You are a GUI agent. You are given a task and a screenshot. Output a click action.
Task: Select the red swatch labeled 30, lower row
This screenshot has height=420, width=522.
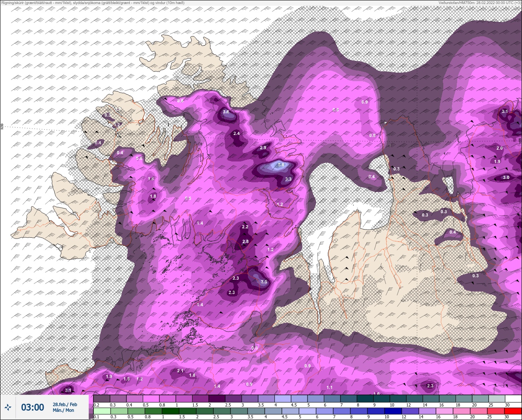pyautogui.click(x=513, y=411)
